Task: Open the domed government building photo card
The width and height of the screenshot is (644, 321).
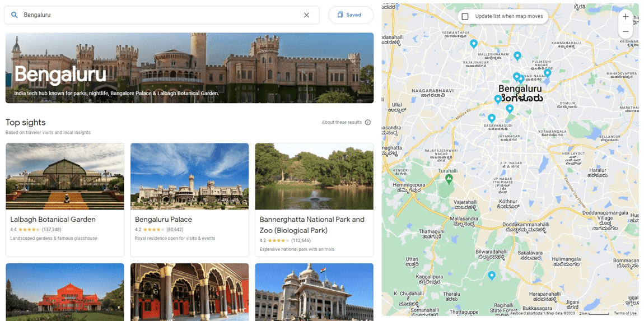Action: click(x=314, y=292)
